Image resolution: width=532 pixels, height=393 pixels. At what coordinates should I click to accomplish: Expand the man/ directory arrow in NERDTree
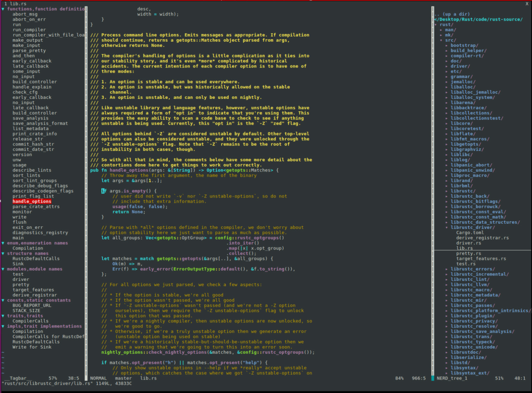441,30
